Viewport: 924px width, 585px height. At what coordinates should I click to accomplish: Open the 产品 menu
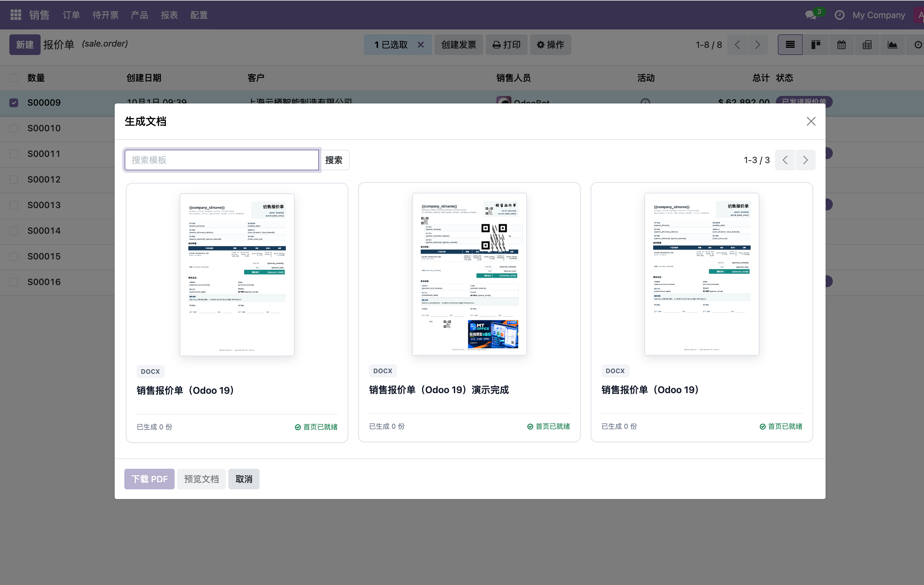tap(139, 15)
